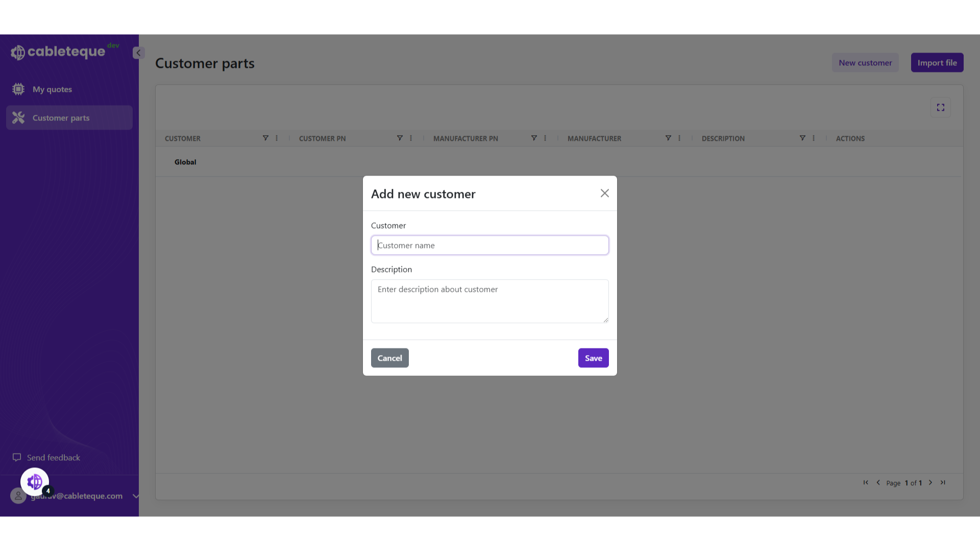Viewport: 980px width, 551px height.
Task: Open Send feedback
Action: [53, 457]
